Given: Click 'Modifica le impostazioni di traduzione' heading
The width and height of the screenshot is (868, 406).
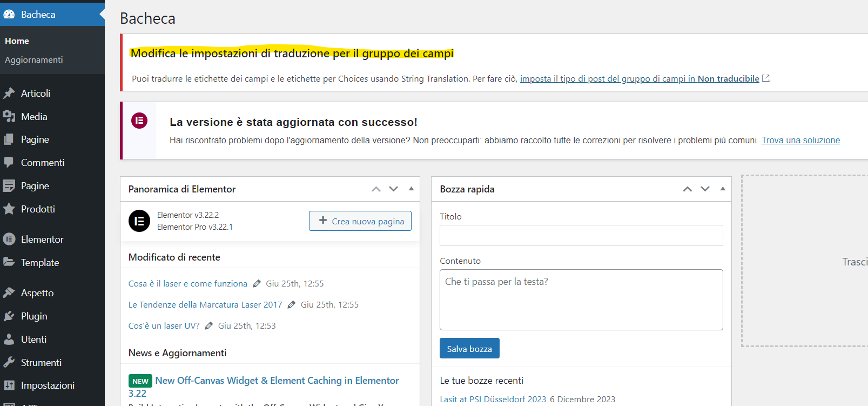Looking at the screenshot, I should 292,53.
